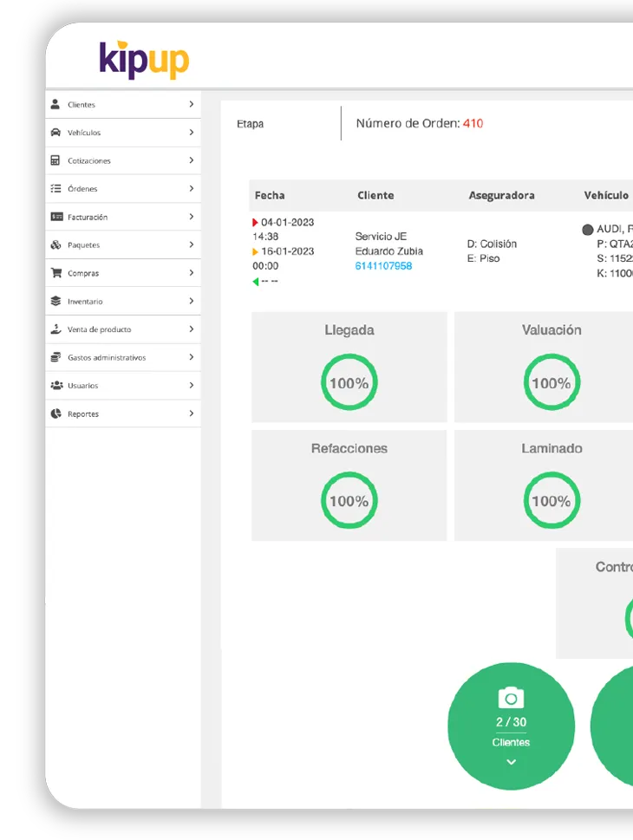Screen dimensions: 633x840
Task: Click the Servicio JE text
Action: (381, 237)
